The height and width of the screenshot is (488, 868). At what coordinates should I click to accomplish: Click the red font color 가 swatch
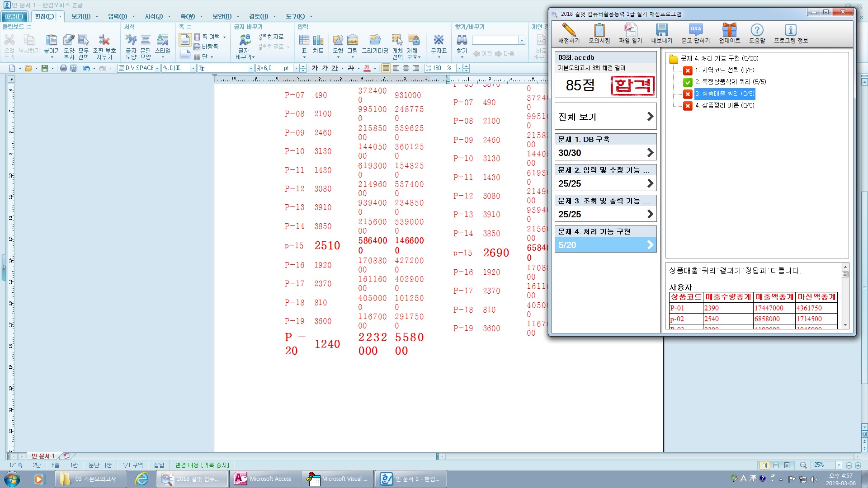367,68
